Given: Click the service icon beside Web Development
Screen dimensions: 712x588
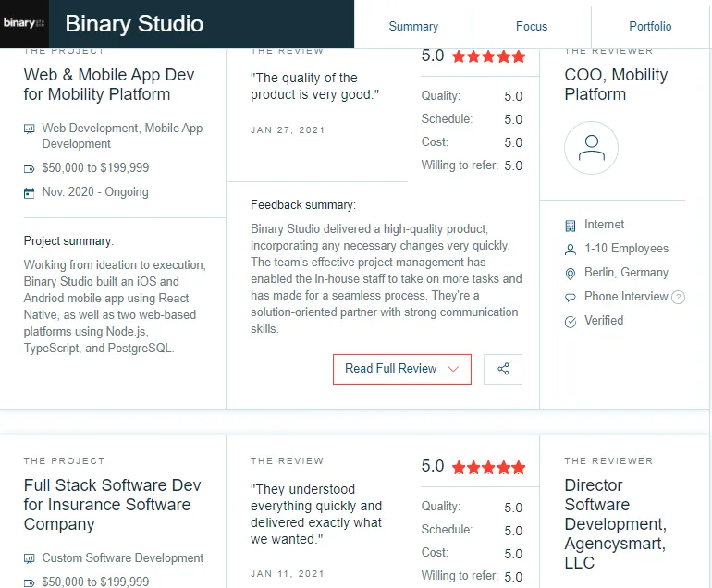Looking at the screenshot, I should pyautogui.click(x=29, y=129).
